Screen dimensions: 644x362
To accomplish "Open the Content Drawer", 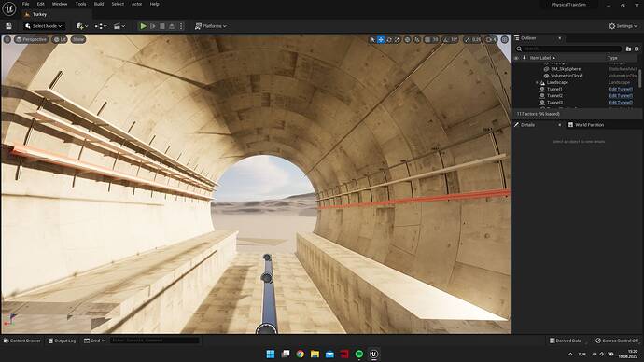I will coord(22,341).
